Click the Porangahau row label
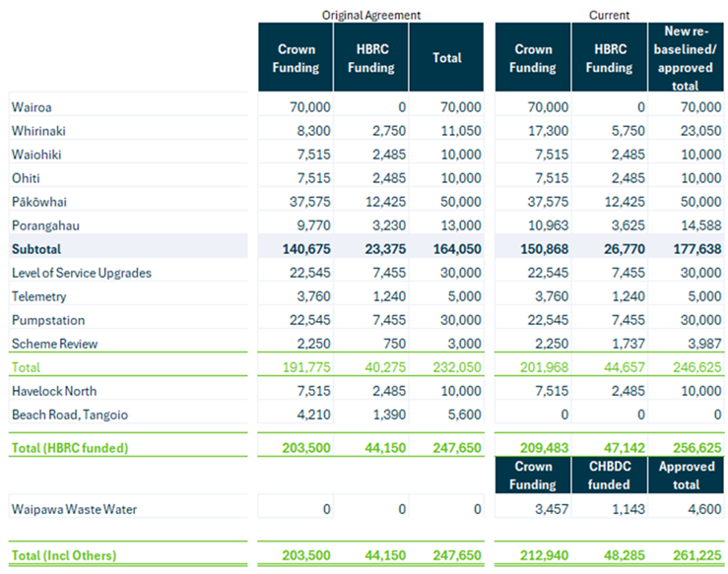 pyautogui.click(x=48, y=224)
